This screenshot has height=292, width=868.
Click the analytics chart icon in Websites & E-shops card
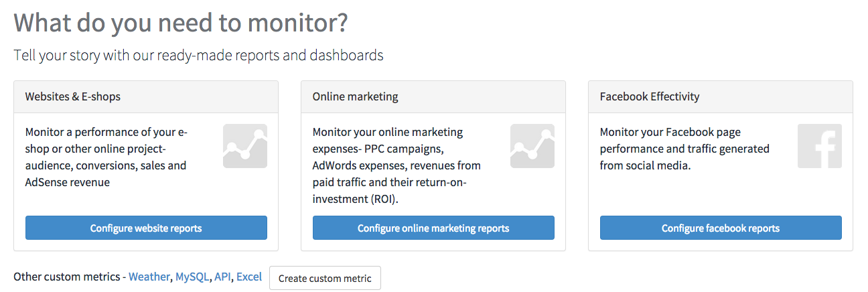tap(245, 146)
